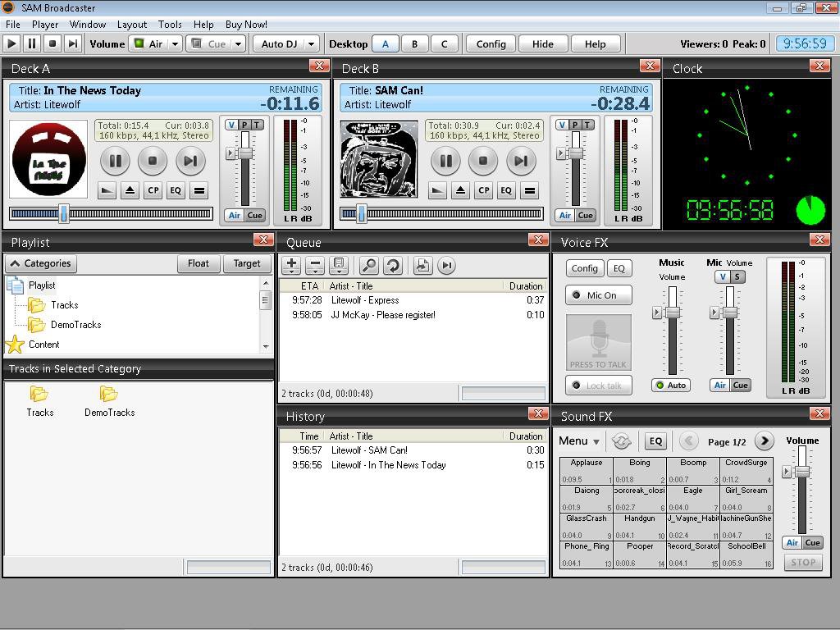Open the Tools menu
This screenshot has width=840, height=630.
(170, 25)
